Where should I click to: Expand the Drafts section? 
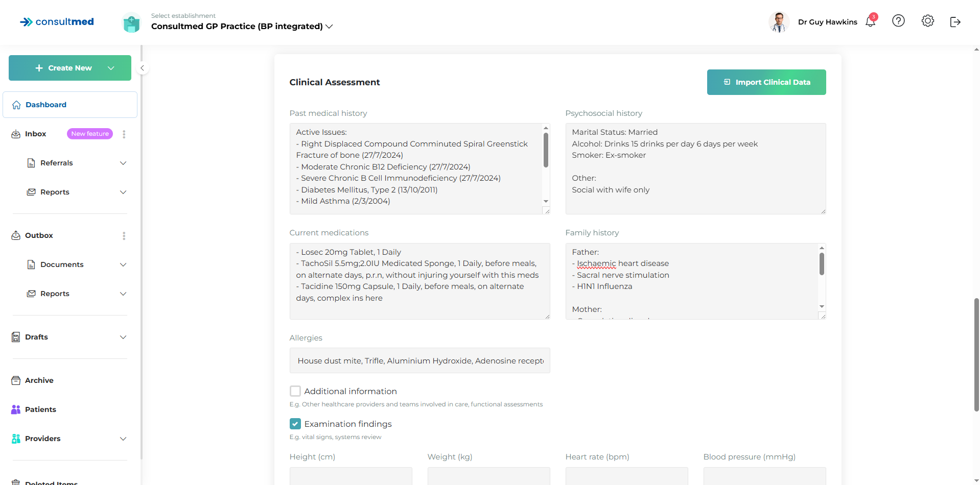tap(123, 337)
